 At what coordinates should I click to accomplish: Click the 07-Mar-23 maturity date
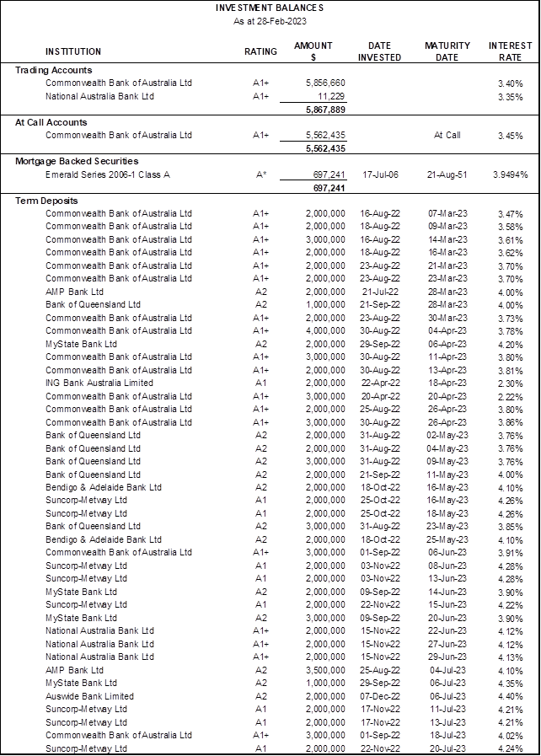447,213
